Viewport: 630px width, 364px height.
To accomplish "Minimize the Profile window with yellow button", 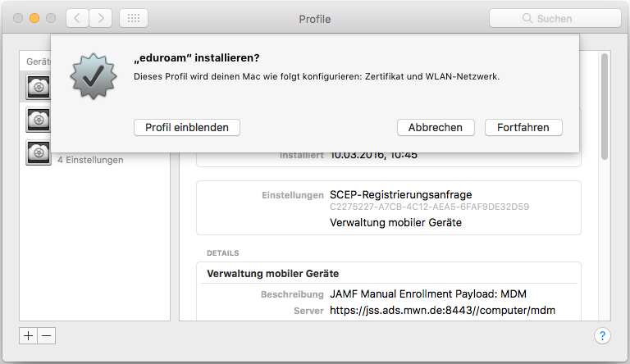I will (x=34, y=18).
